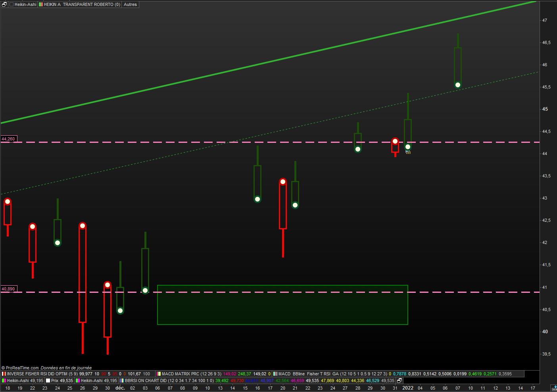Click the red BBRSI value 49,730
Screen dimensions: 557x392
point(237,380)
